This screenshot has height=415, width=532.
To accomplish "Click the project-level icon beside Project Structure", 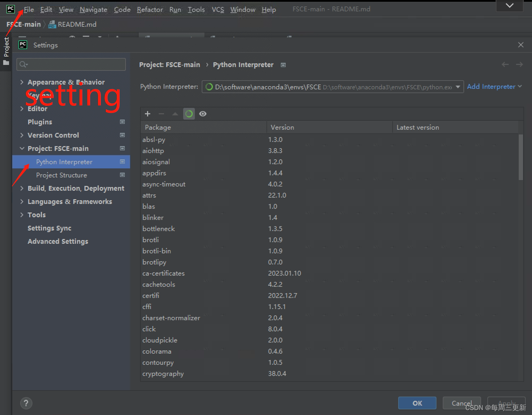I will click(122, 175).
